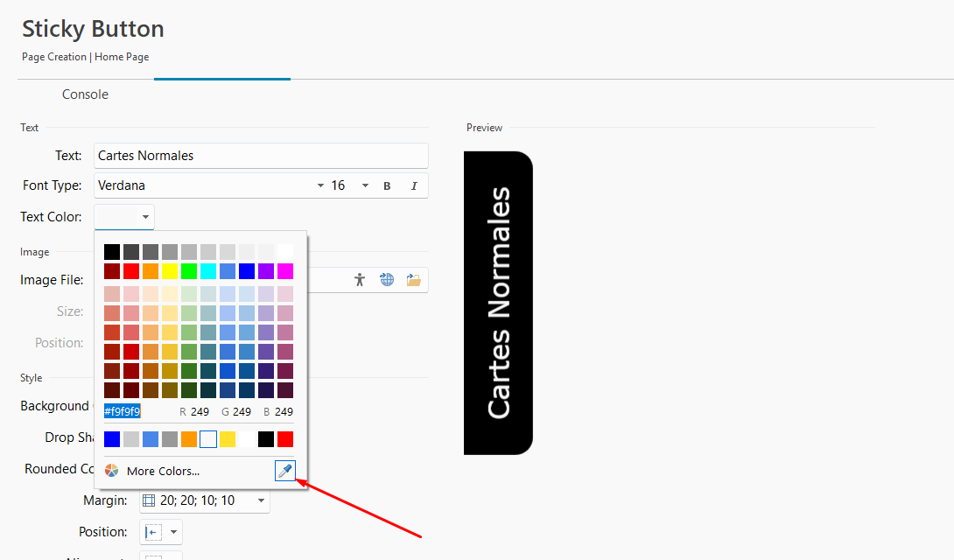Browse for image using the folder icon
The height and width of the screenshot is (560, 954).
(414, 280)
